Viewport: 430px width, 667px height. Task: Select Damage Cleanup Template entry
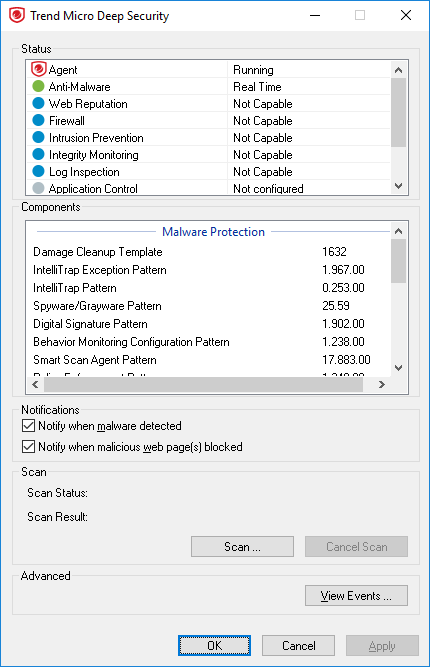(98, 252)
